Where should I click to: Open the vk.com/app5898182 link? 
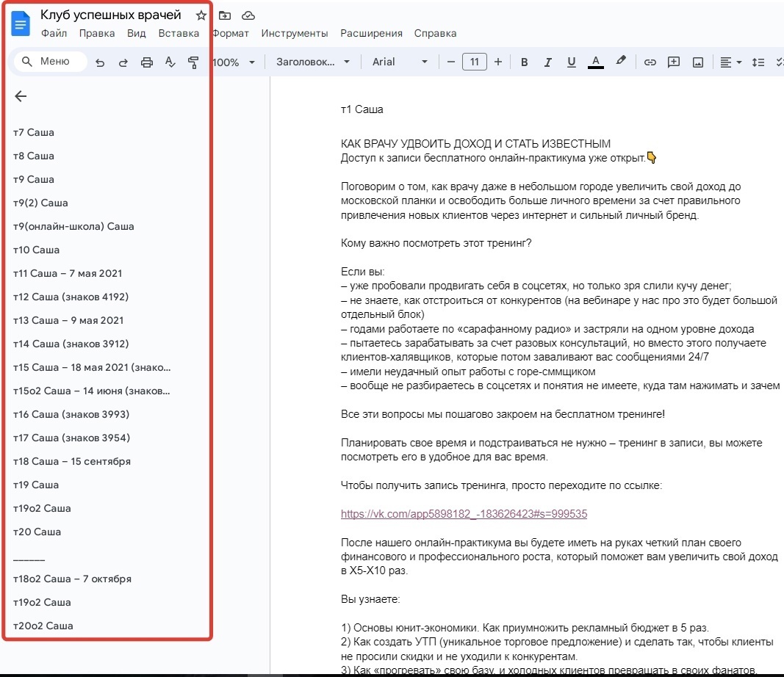[464, 513]
